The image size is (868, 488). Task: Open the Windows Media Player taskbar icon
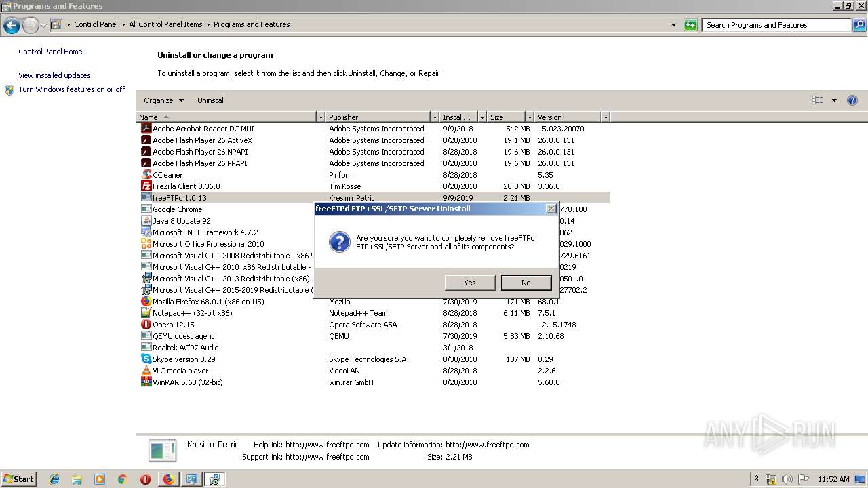[x=100, y=479]
